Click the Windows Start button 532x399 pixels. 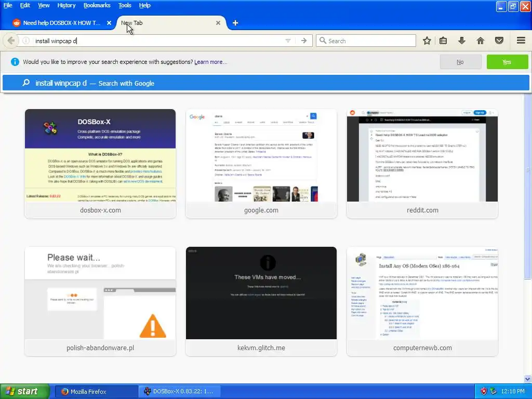(x=25, y=392)
